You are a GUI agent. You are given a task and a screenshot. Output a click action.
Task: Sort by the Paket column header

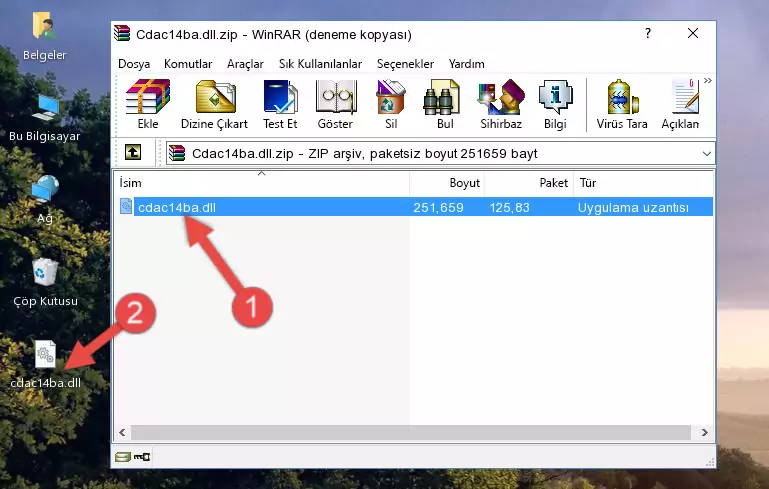click(x=529, y=183)
